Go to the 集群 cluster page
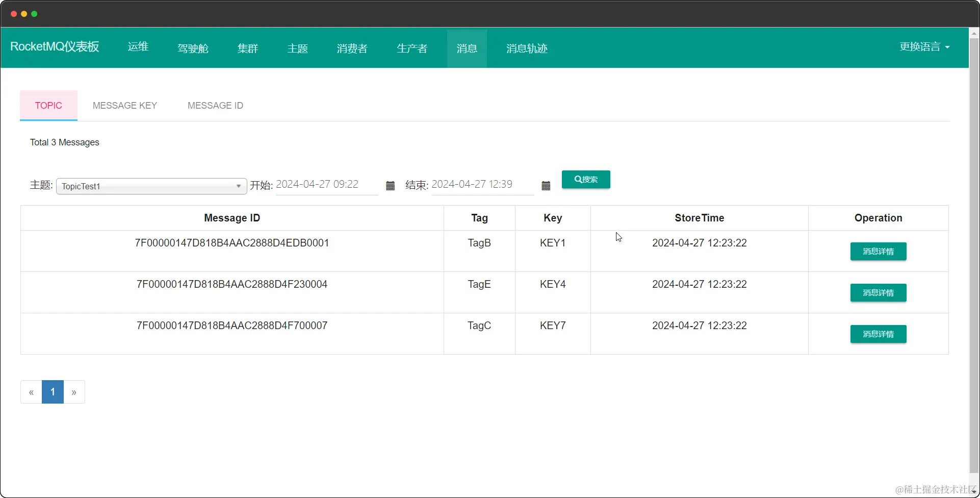This screenshot has width=980, height=498. tap(248, 48)
